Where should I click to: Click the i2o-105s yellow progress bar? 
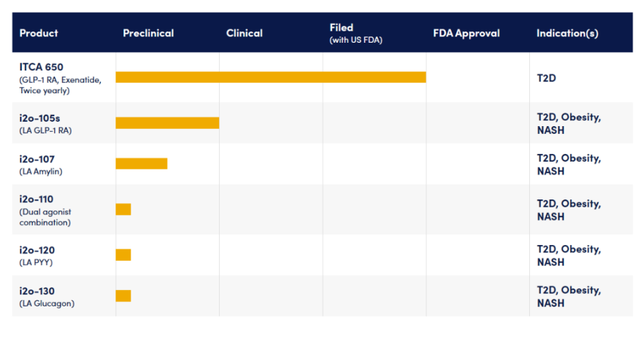click(167, 123)
